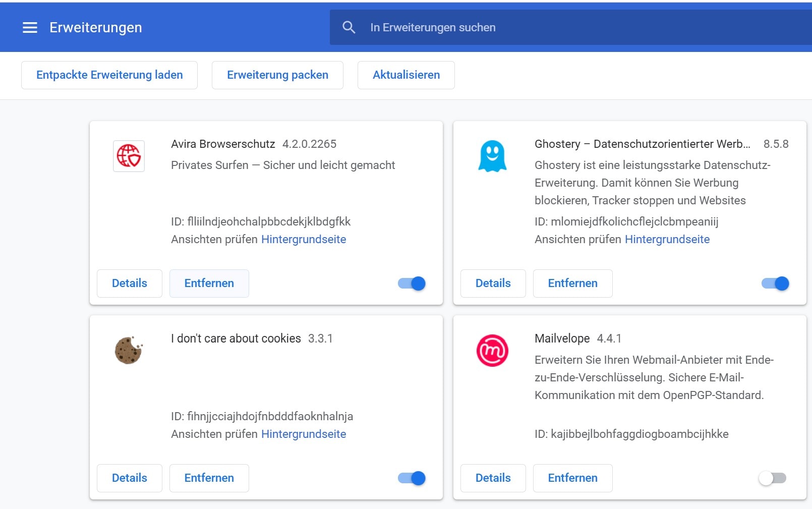Click Avira version number '4.2.0.2265'
Viewport: 812px width, 509px height.
(309, 144)
